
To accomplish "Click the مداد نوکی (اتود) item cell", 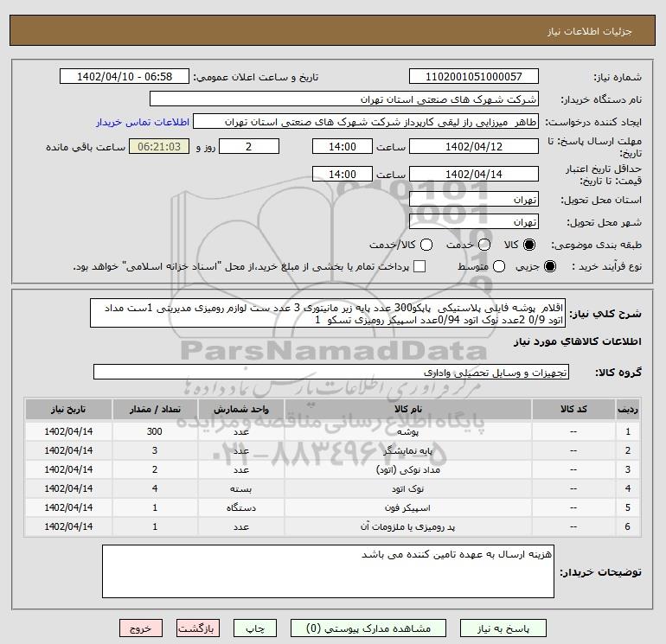I will point(407,470).
